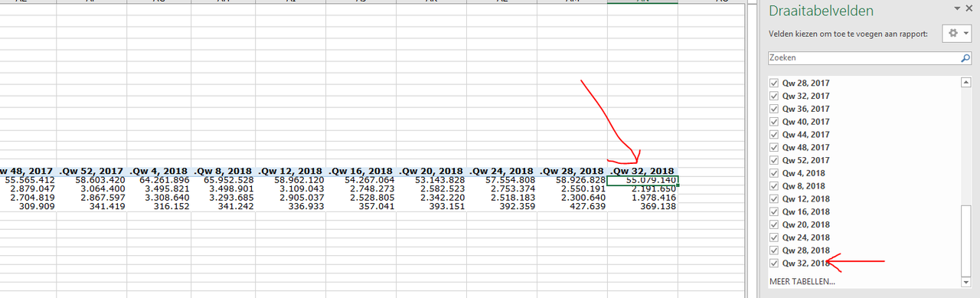Toggle the Qw 24, 2018 field checkbox
Viewport: 980px width, 298px height.
(x=775, y=237)
